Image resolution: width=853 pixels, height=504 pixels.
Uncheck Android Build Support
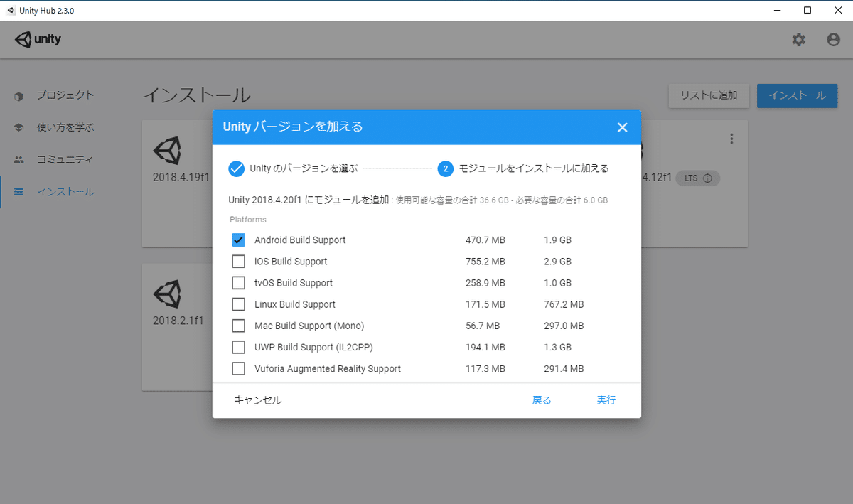point(239,240)
